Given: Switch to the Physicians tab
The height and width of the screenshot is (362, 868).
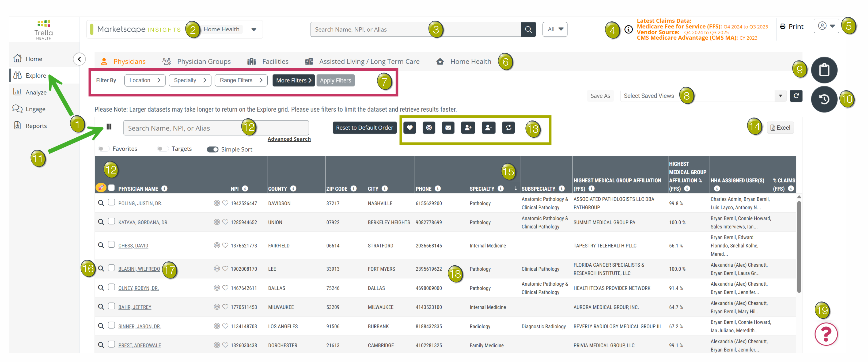Looking at the screenshot, I should [x=123, y=61].
